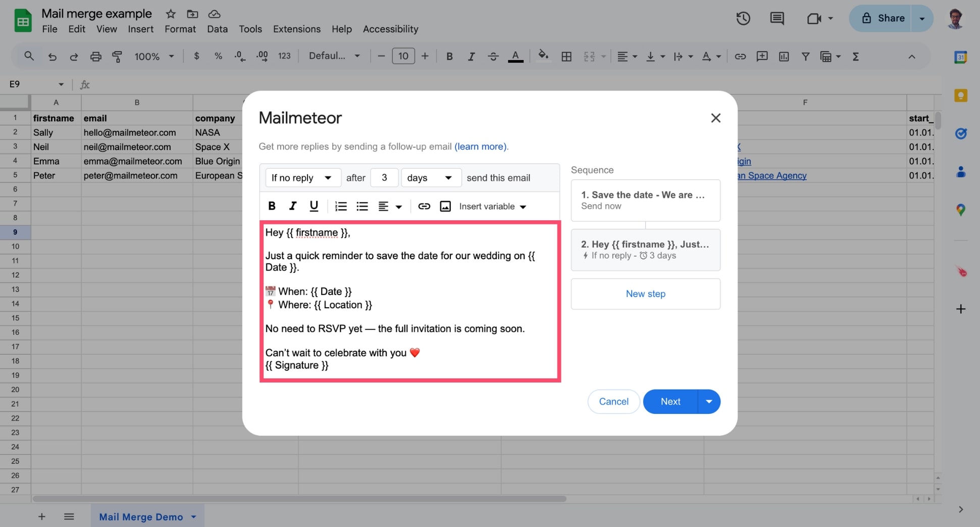Screen dimensions: 980x527
Task: Expand the alignment options in the email editor
Action: (x=399, y=206)
